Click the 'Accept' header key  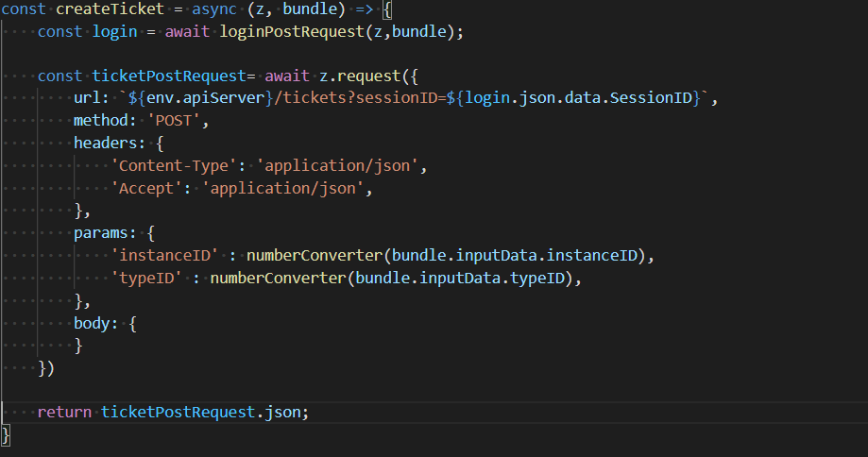pos(146,188)
